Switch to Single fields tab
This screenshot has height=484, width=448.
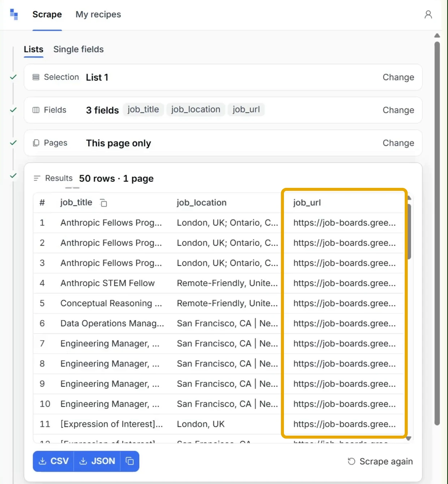pyautogui.click(x=78, y=49)
